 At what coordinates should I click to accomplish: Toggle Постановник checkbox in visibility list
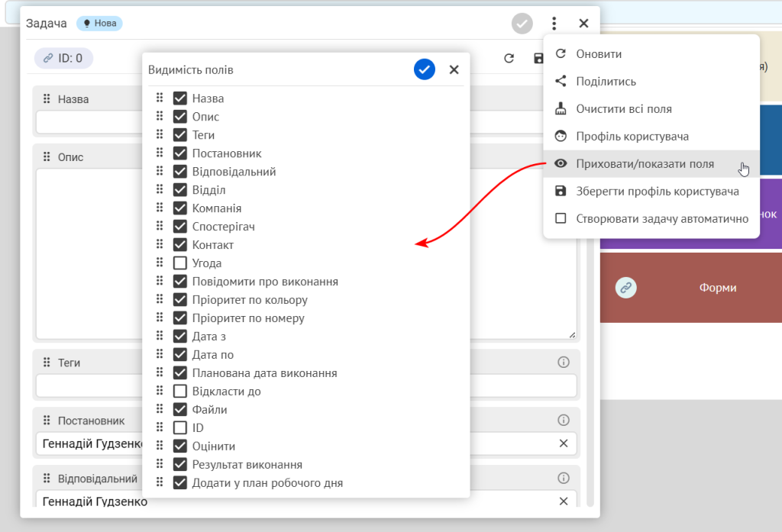click(x=180, y=153)
